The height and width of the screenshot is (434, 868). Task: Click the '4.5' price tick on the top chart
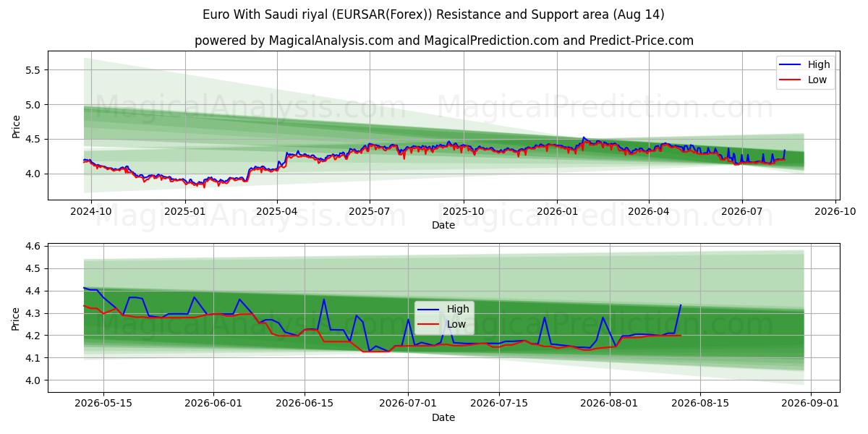pos(35,139)
